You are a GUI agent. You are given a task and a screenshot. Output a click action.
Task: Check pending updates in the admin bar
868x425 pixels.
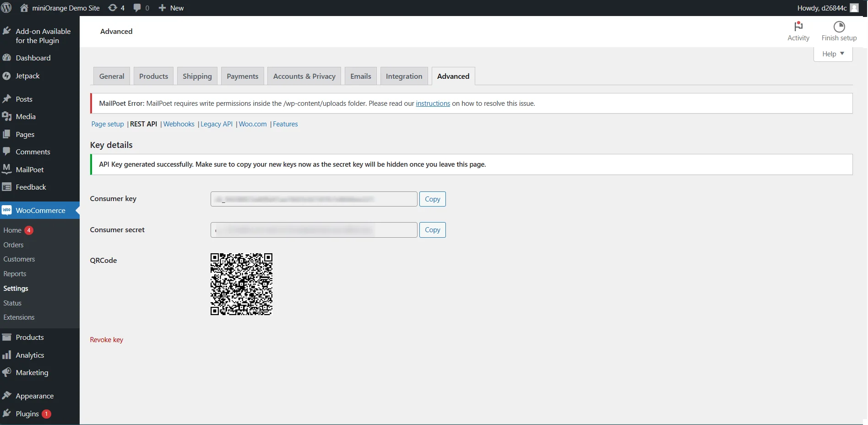point(116,7)
